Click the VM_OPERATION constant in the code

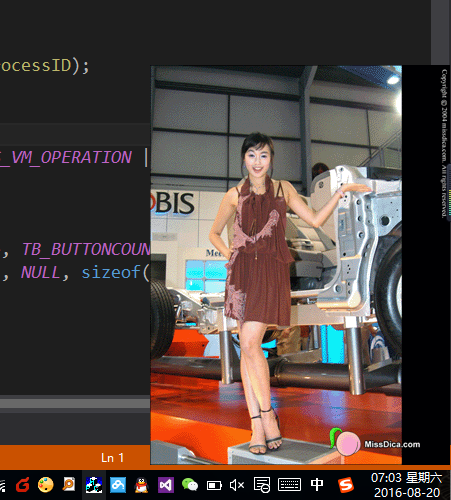(x=71, y=157)
